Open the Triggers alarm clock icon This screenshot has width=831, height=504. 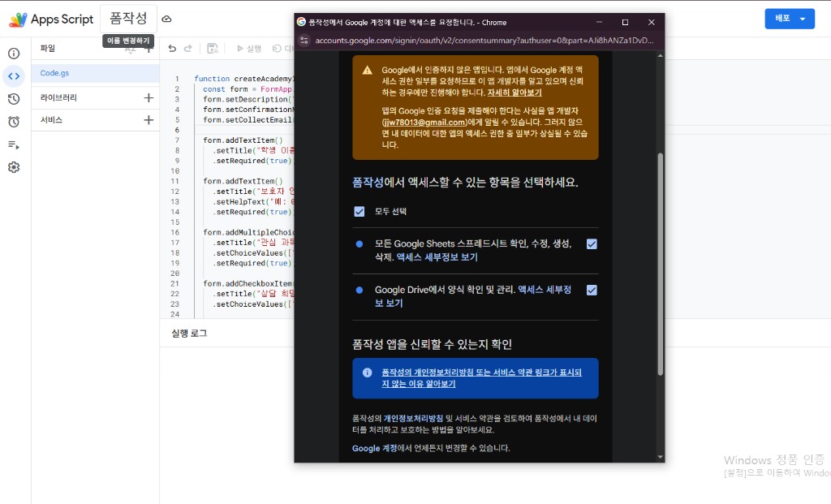click(14, 122)
